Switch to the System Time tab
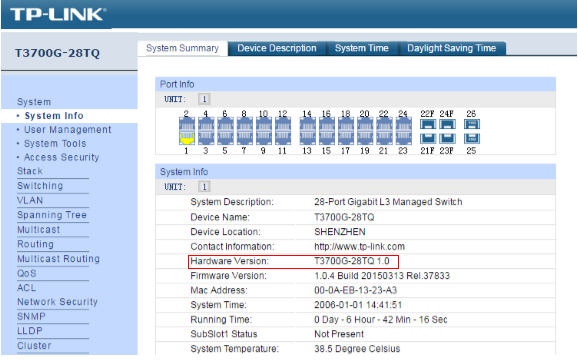This screenshot has height=362, width=578. pyautogui.click(x=362, y=48)
